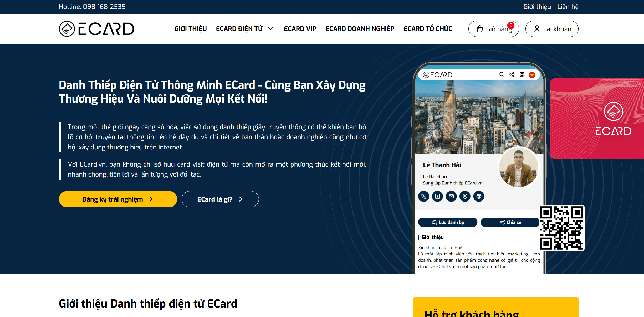Click the Lê Thanh Hải name text
Image resolution: width=644 pixels, height=317 pixels.
point(442,165)
